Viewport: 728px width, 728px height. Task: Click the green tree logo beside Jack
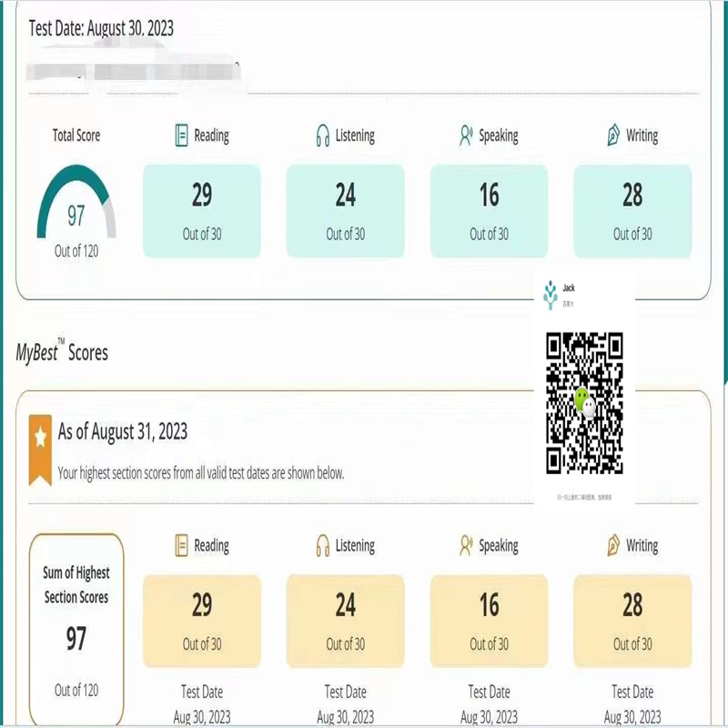[550, 295]
